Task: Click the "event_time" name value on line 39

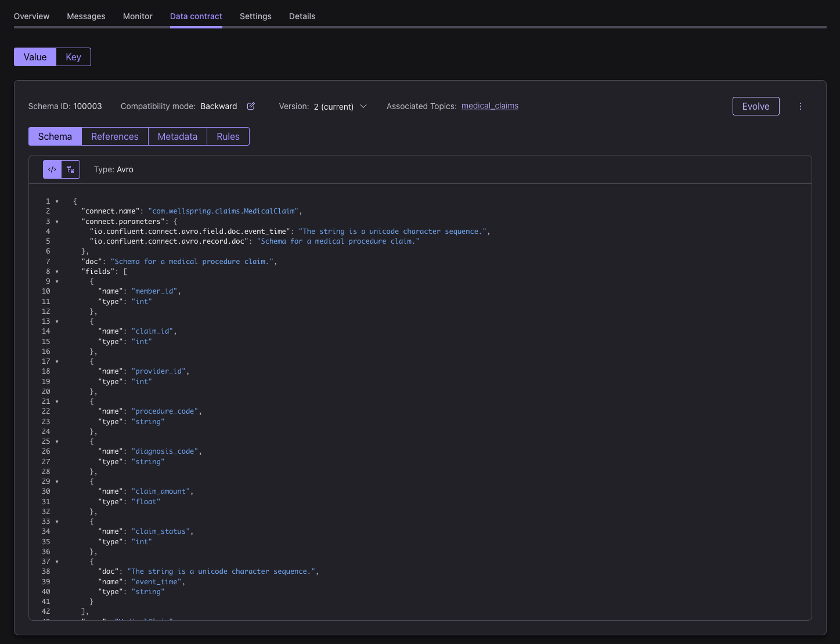Action: [x=157, y=582]
